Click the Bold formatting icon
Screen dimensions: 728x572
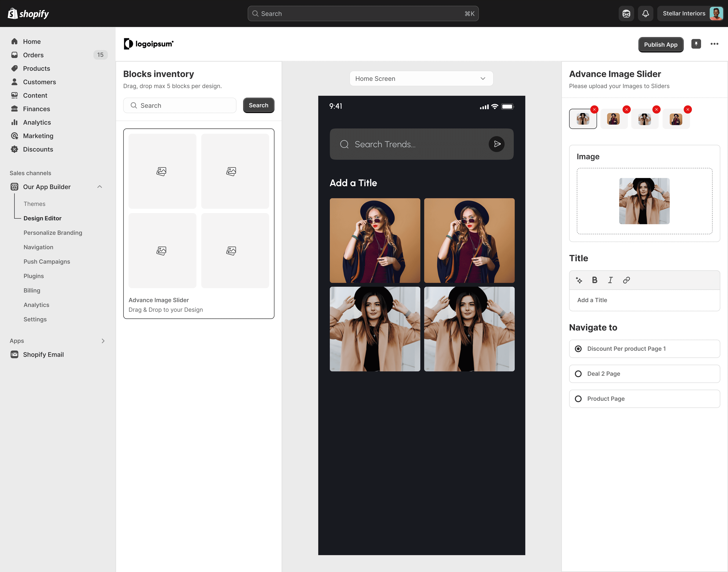click(x=595, y=280)
